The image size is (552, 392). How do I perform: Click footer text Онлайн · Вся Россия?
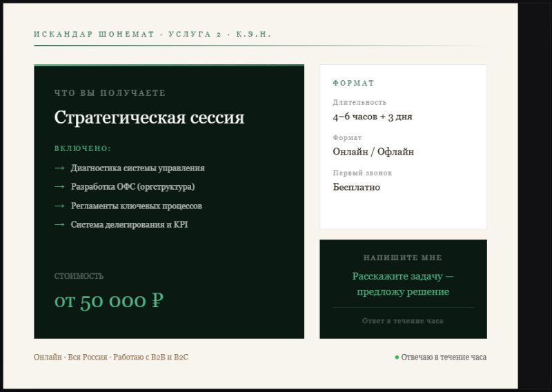70,357
